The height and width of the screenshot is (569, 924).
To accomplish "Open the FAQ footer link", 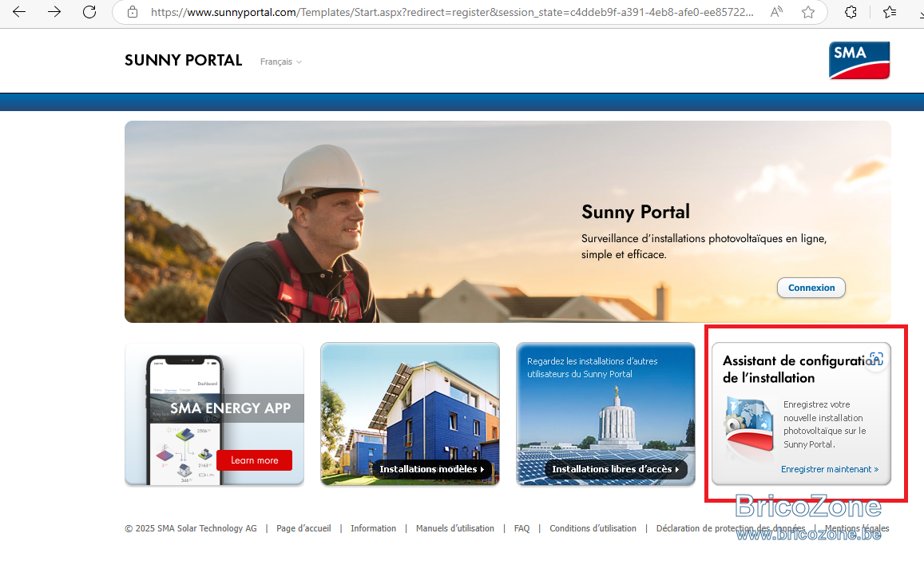I will click(521, 528).
